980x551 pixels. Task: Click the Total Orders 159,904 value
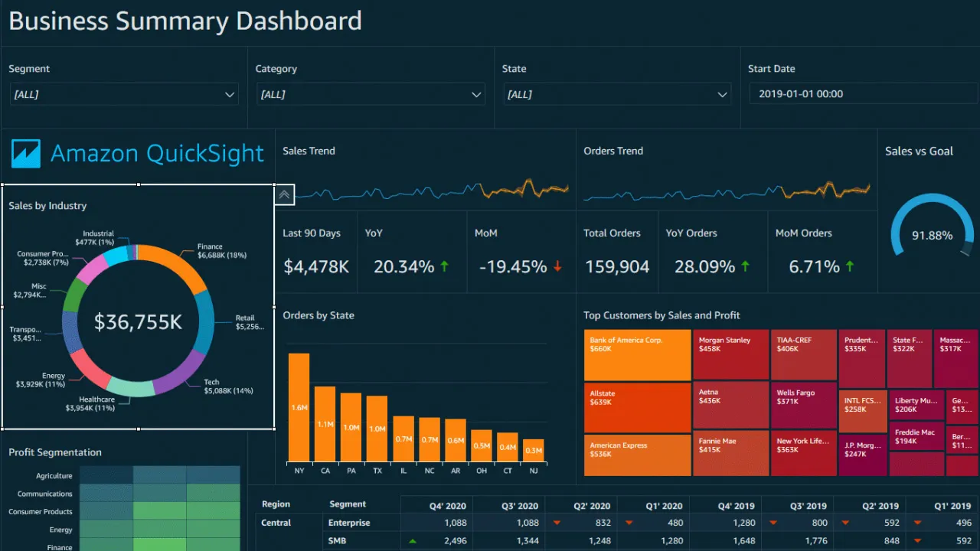(x=617, y=266)
